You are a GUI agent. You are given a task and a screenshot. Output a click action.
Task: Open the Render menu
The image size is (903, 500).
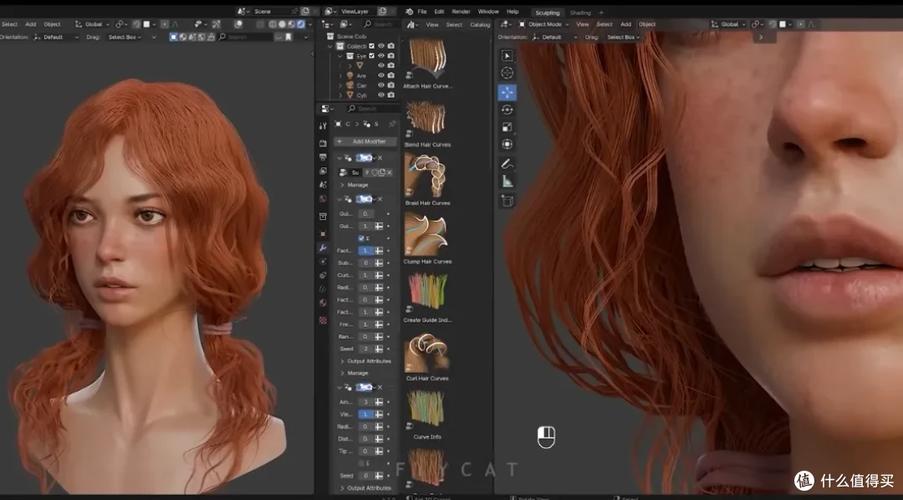pos(461,12)
